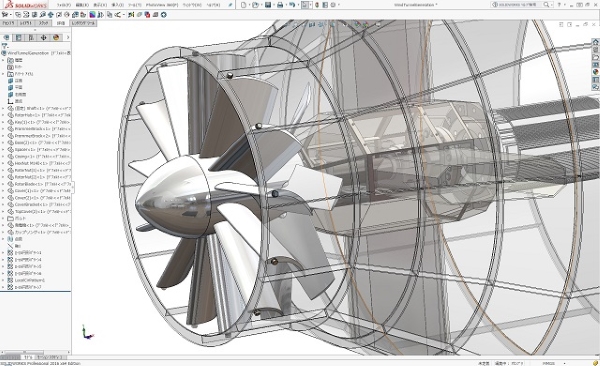This screenshot has width=600, height=366.
Task: Click the Options gear icon in the top toolbar
Action: 333,5
